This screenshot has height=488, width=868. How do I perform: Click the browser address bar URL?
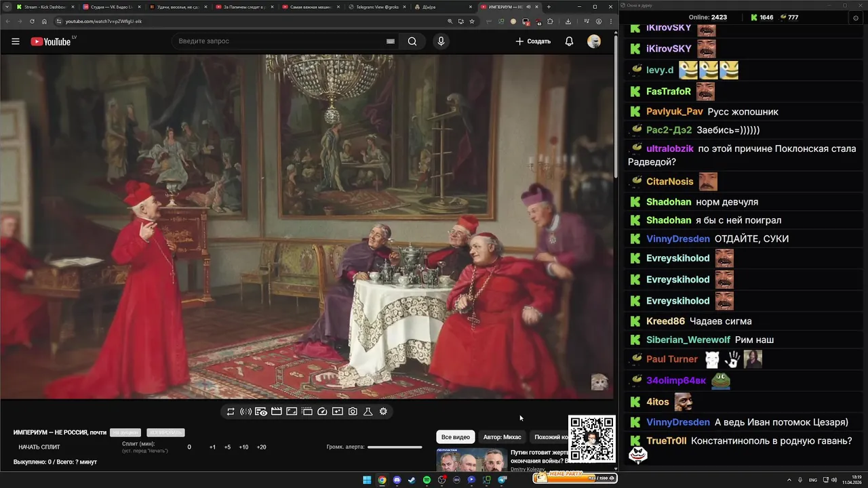pyautogui.click(x=104, y=21)
